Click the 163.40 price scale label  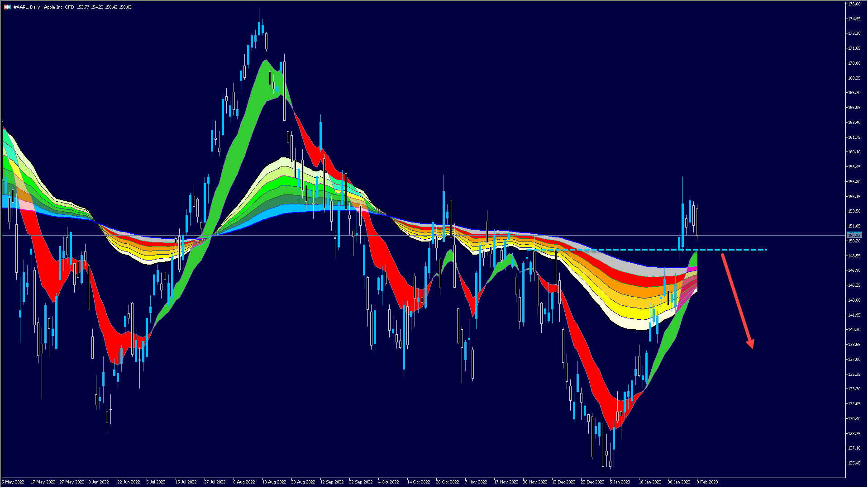coord(854,123)
